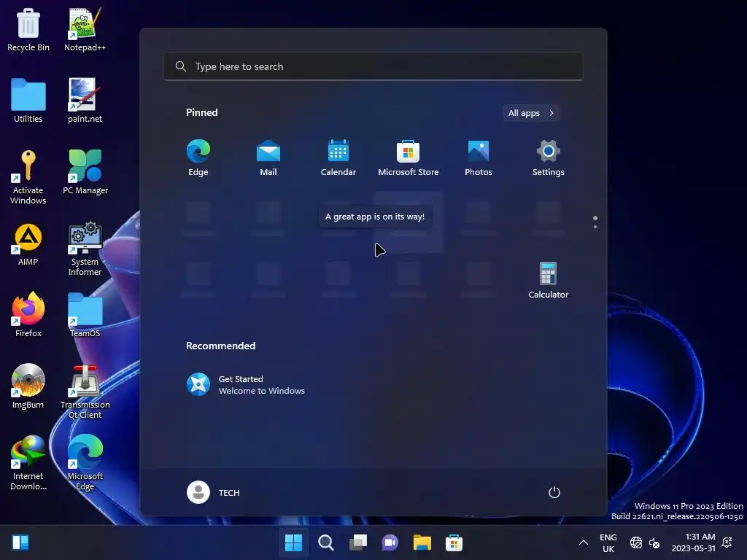This screenshot has height=560, width=747.
Task: Open the notifications bell icon
Action: pos(727,542)
